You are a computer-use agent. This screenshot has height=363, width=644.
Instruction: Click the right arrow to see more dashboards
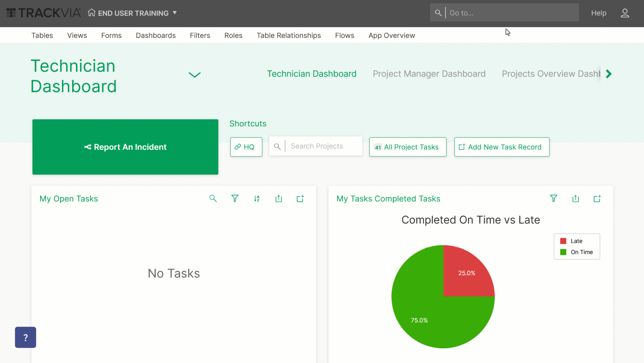click(x=608, y=74)
